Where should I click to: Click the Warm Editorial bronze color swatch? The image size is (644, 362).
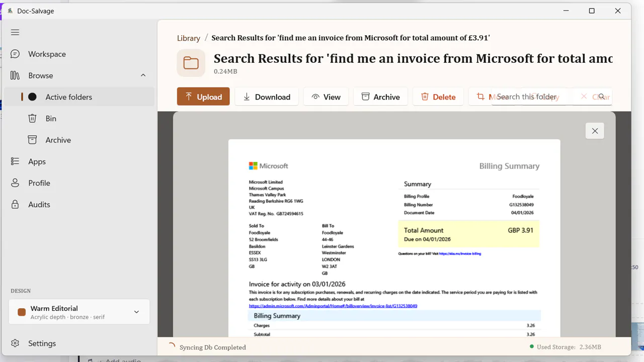click(22, 312)
